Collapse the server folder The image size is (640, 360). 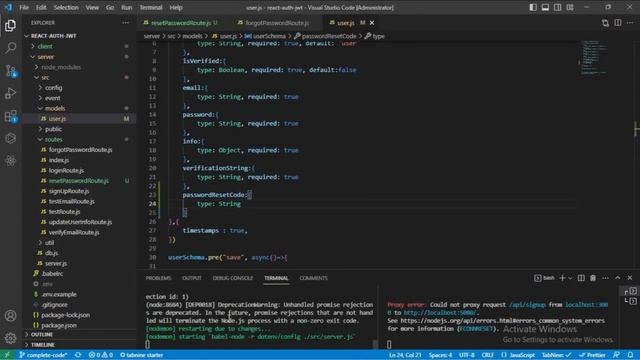click(80, 57)
